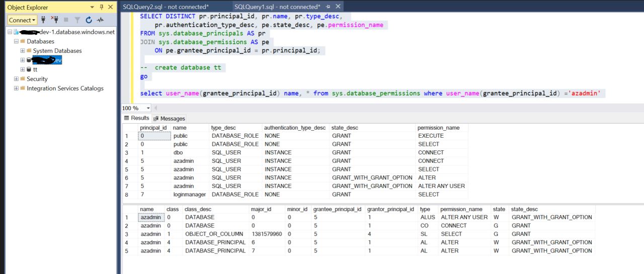Viewport: 644px width, 274px height.
Task: Click the Security folder icon
Action: point(23,79)
